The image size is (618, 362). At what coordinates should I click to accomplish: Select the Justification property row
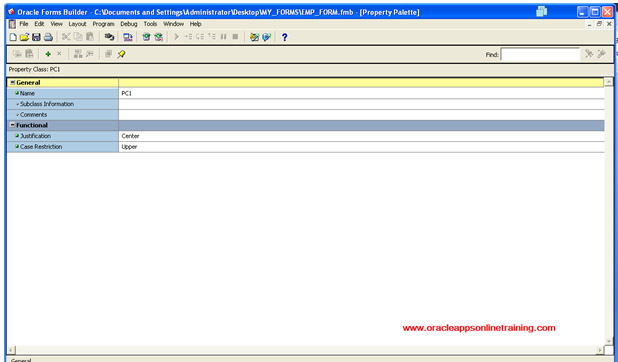[305, 136]
